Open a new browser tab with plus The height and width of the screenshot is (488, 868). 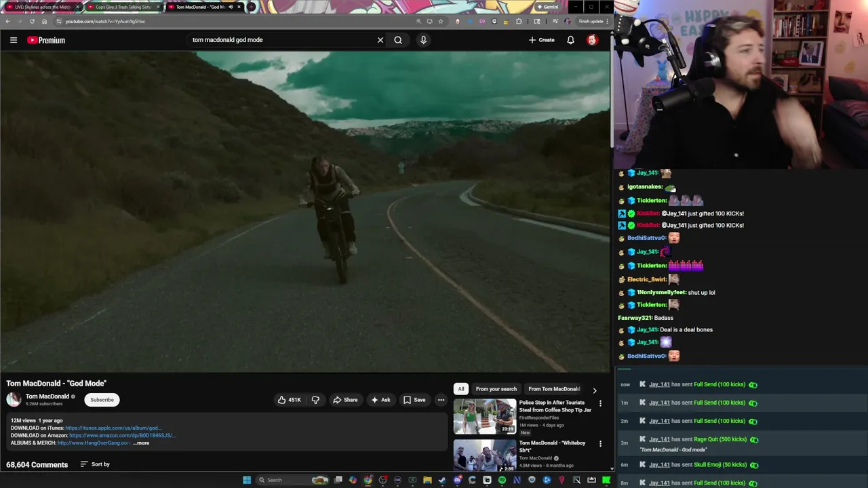click(252, 7)
